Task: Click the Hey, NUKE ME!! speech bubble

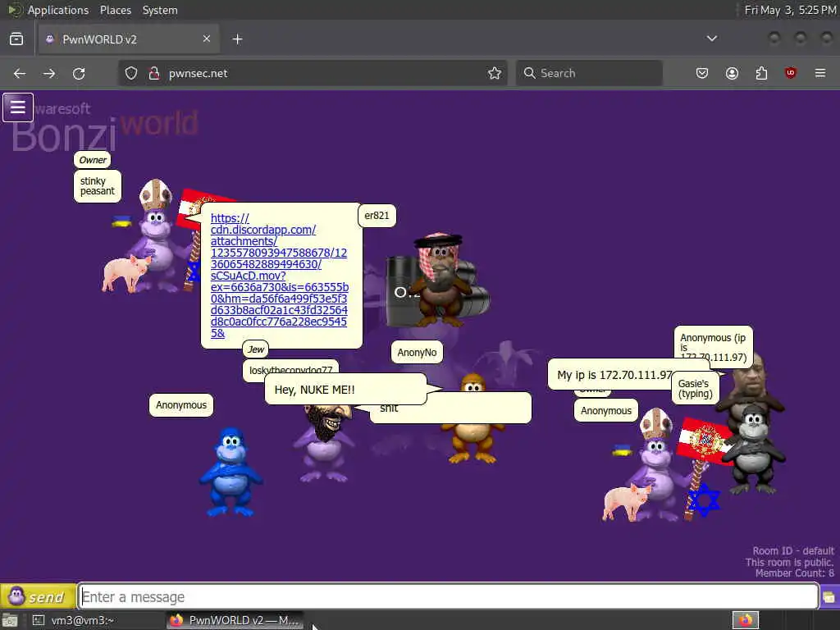Action: point(345,390)
